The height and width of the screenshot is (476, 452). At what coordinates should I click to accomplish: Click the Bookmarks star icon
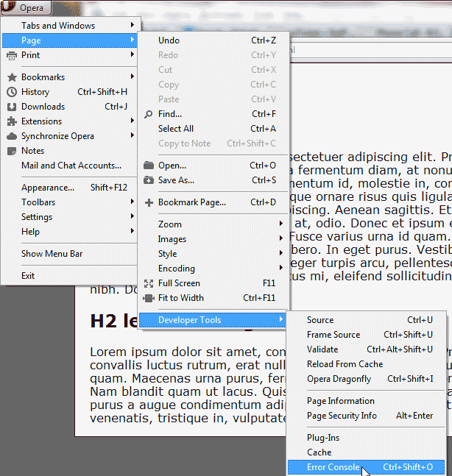pyautogui.click(x=12, y=77)
